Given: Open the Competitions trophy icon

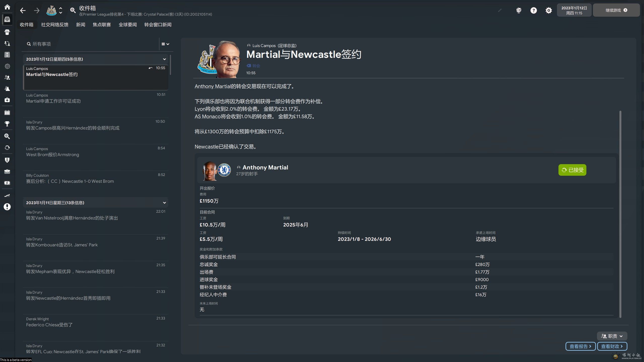Looking at the screenshot, I should coord(7,124).
